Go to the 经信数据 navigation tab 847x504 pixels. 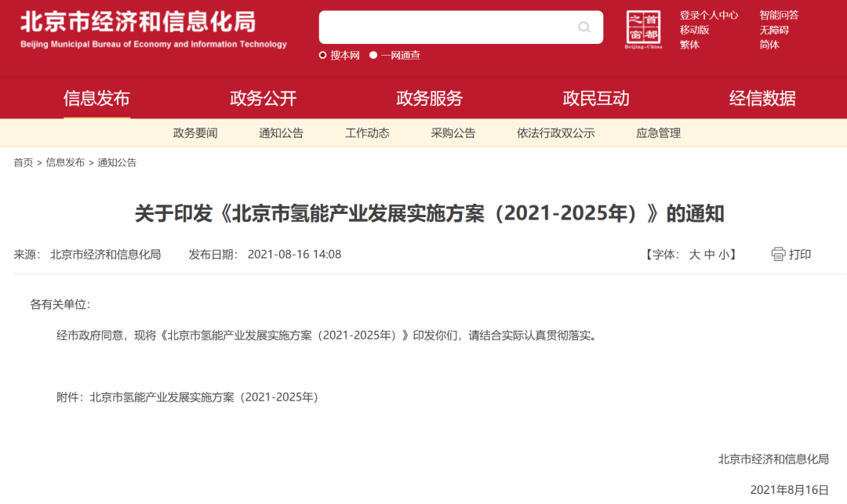pyautogui.click(x=762, y=98)
